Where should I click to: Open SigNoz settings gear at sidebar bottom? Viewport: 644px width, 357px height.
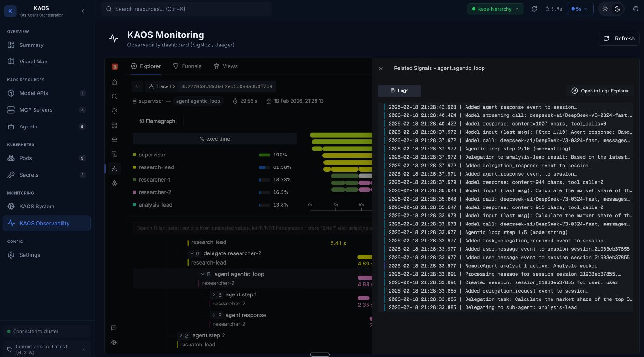pos(114,342)
